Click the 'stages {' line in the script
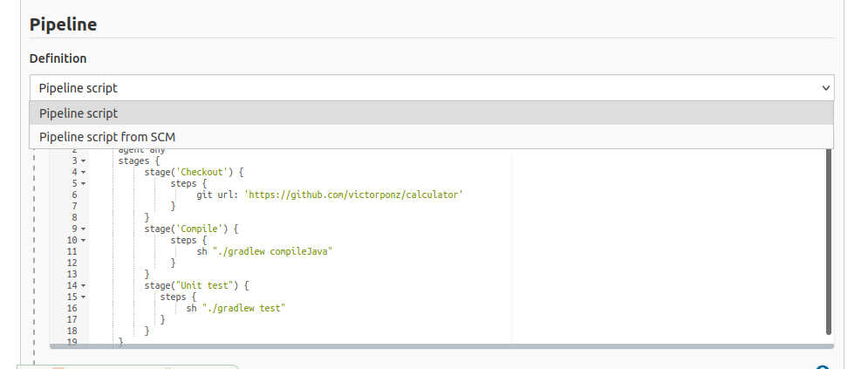Image resolution: width=868 pixels, height=369 pixels. [x=139, y=161]
